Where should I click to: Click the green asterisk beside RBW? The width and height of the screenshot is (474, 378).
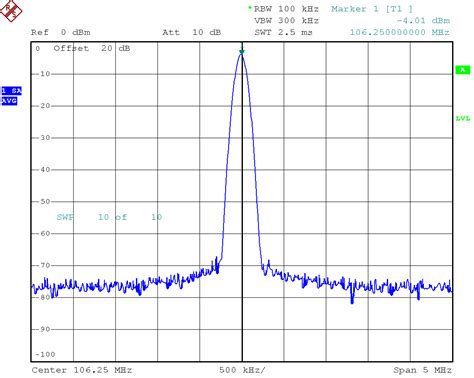click(x=250, y=8)
